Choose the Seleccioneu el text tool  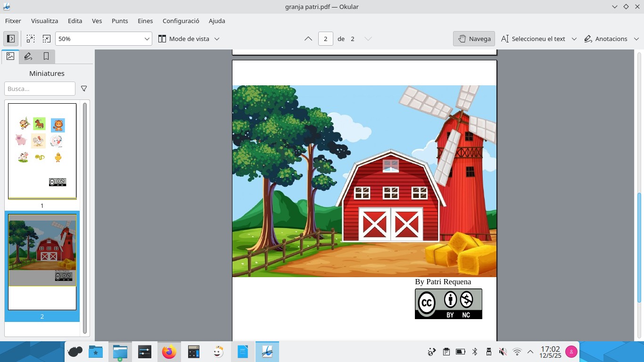(533, 39)
